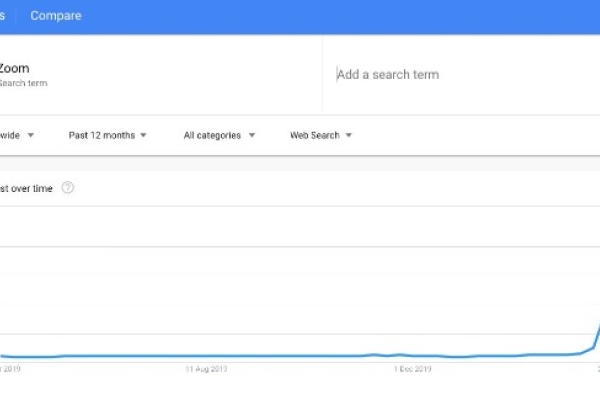Select the clipped tab left of Compare

point(4,16)
